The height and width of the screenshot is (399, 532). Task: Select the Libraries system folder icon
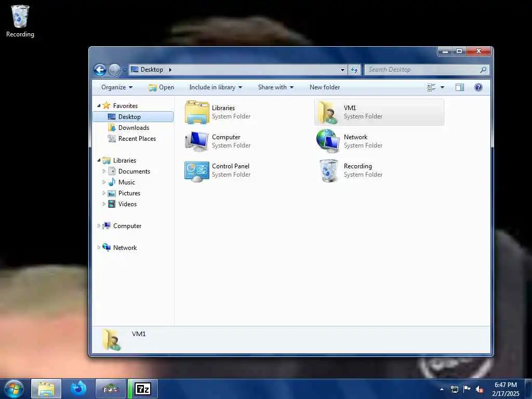tap(197, 112)
